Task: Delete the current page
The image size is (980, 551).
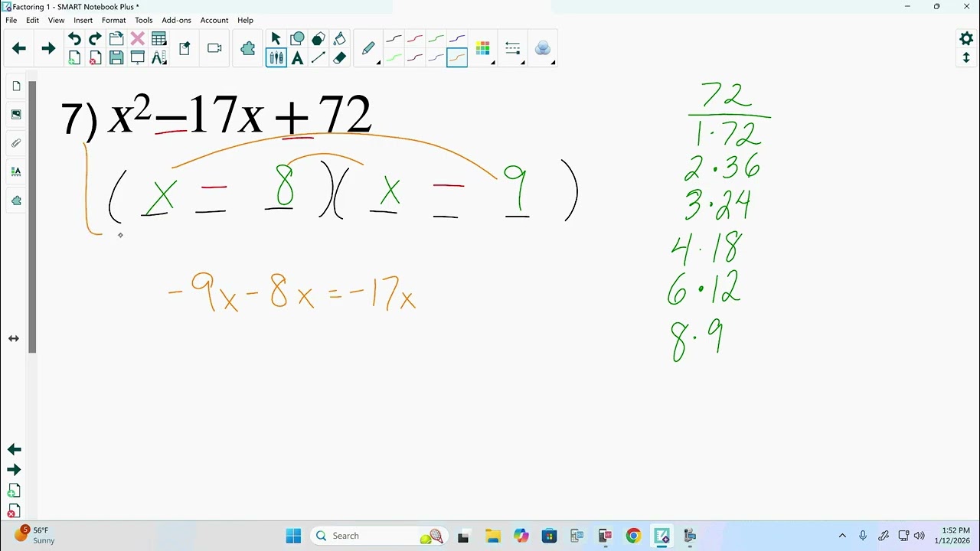Action: (x=95, y=57)
